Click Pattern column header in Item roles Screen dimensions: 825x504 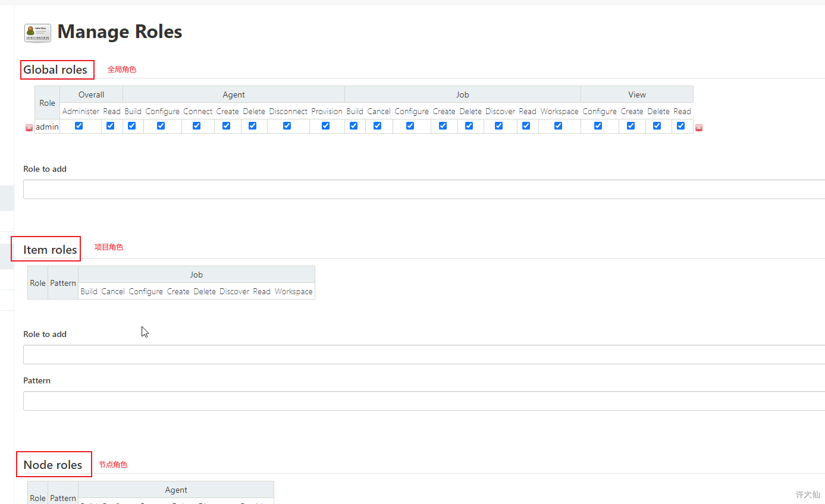(63, 283)
